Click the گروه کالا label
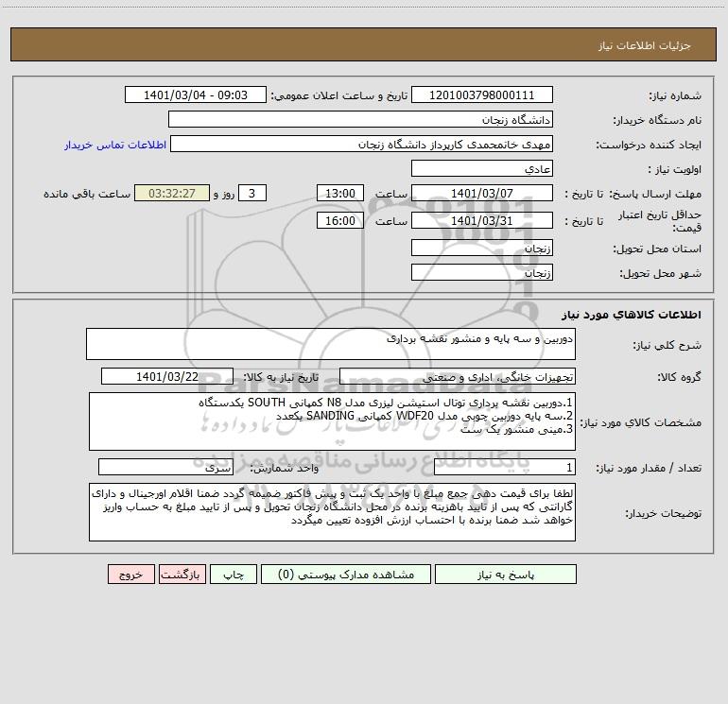 (x=679, y=377)
